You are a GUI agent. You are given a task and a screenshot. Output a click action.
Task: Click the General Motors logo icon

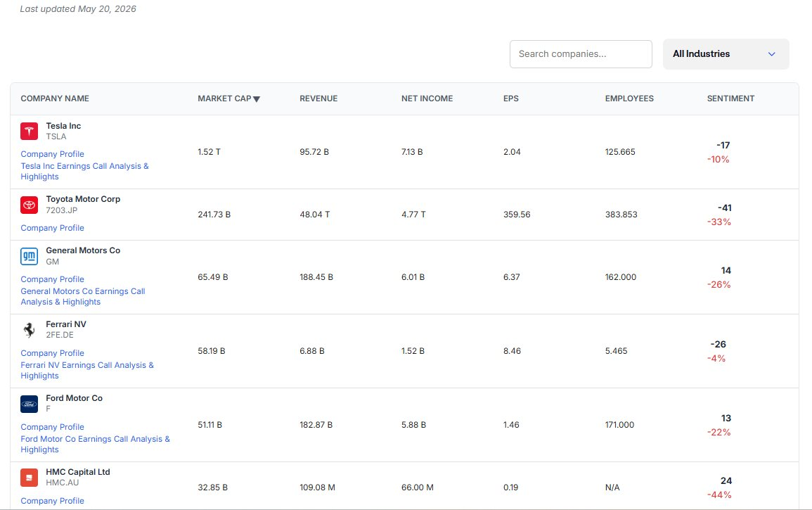click(29, 256)
